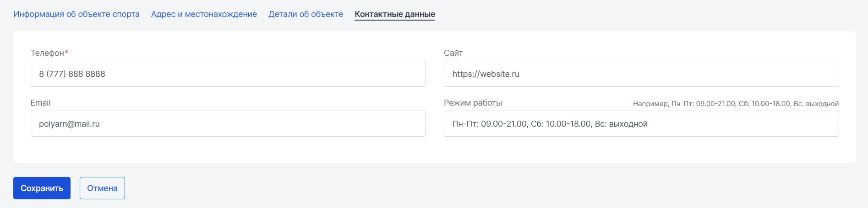The image size is (868, 208).
Task: Click the polyarn@mail.ru address text
Action: (x=69, y=124)
